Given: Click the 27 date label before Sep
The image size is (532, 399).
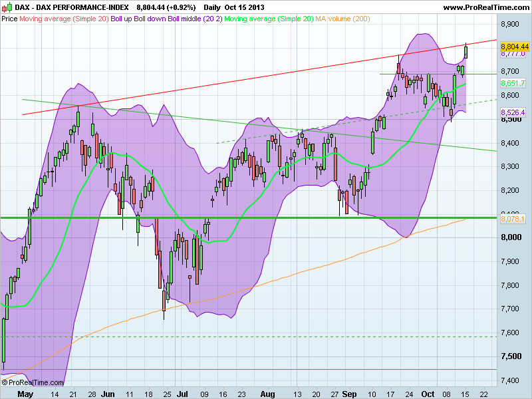Looking at the screenshot, I should coord(334,394).
